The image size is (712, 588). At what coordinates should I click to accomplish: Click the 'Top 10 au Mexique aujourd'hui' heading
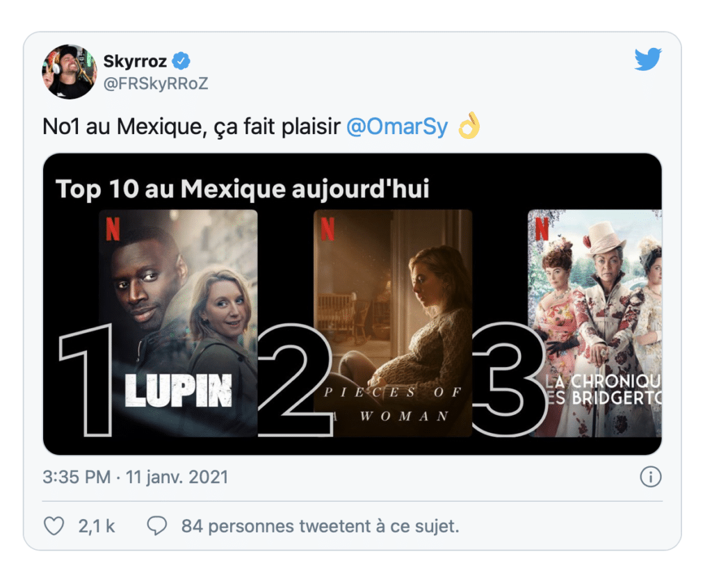pyautogui.click(x=242, y=189)
